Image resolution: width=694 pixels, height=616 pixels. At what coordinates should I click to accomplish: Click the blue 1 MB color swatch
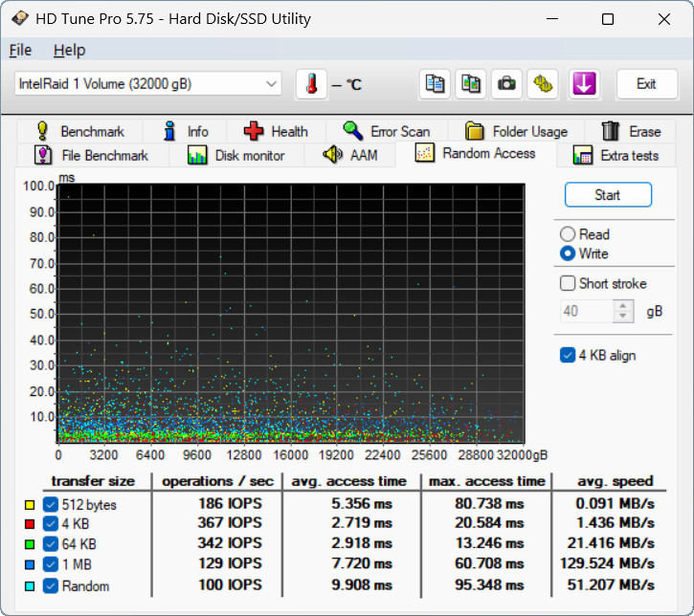pos(30,564)
